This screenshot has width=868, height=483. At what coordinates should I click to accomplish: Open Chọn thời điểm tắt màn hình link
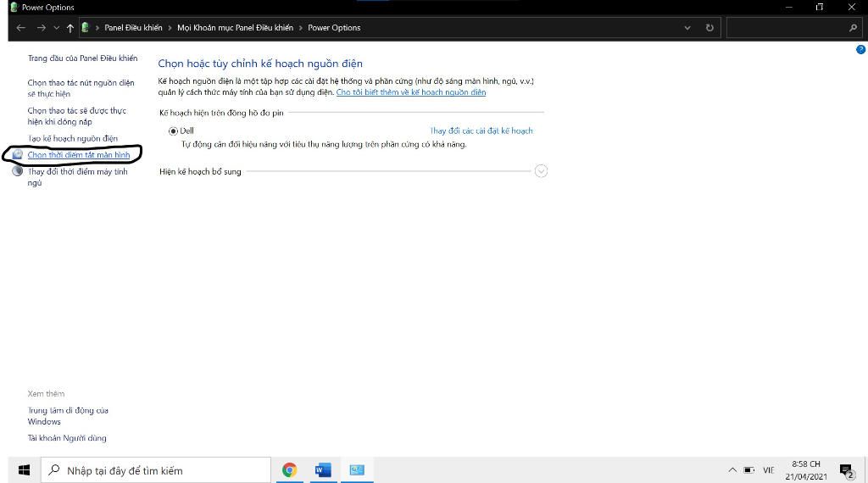(79, 155)
